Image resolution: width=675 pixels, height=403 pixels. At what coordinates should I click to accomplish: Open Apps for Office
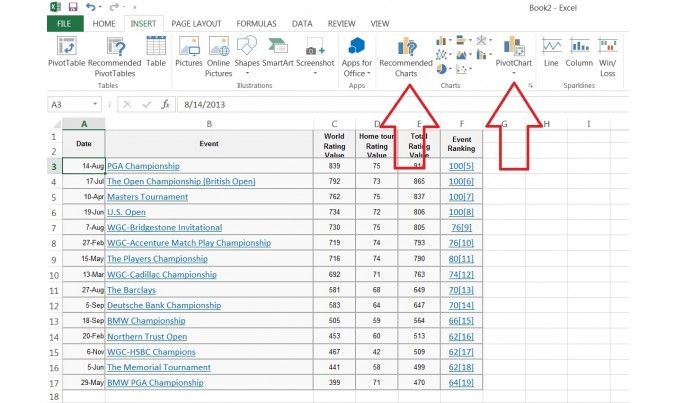pos(356,57)
